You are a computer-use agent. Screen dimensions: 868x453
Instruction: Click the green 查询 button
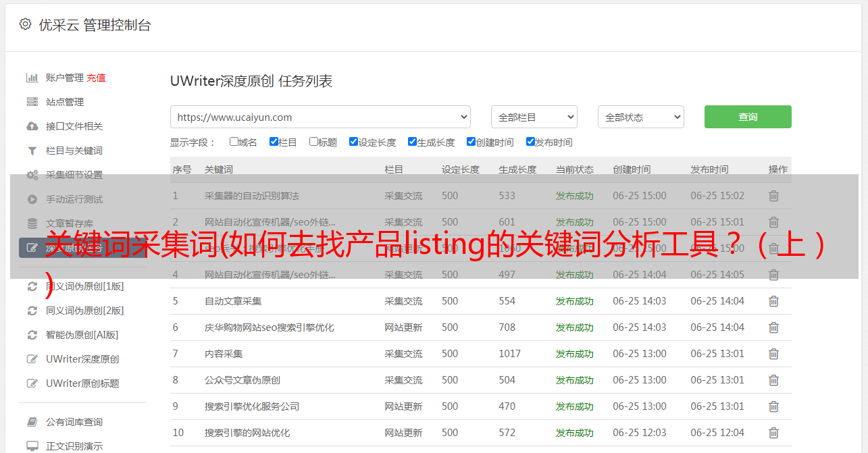[748, 117]
